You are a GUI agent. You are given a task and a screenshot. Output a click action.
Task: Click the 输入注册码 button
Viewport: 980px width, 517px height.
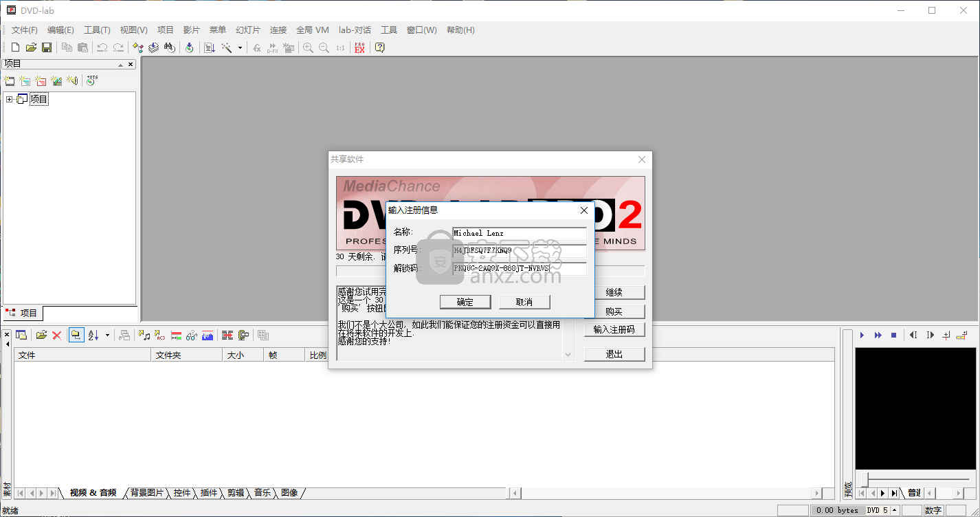click(x=614, y=329)
